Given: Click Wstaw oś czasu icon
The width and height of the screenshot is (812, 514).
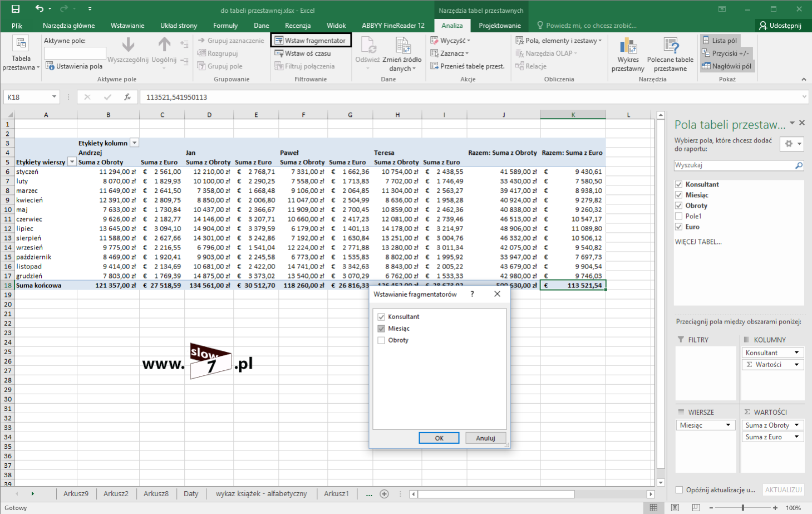Looking at the screenshot, I should [x=279, y=53].
